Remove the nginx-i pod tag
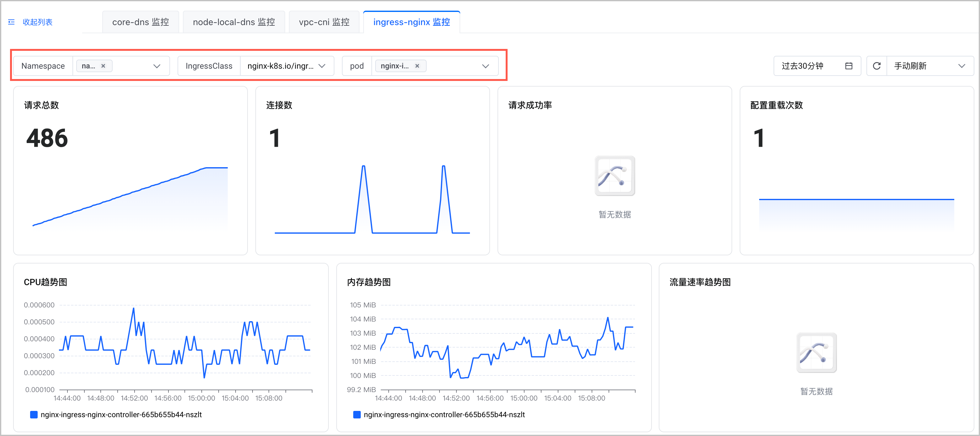This screenshot has width=980, height=436. tap(417, 66)
